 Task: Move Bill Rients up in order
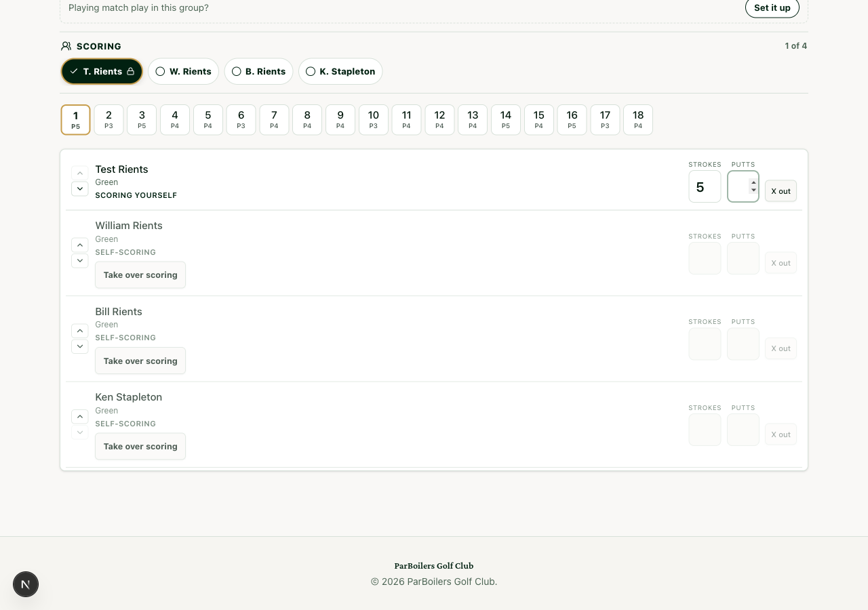tap(80, 331)
